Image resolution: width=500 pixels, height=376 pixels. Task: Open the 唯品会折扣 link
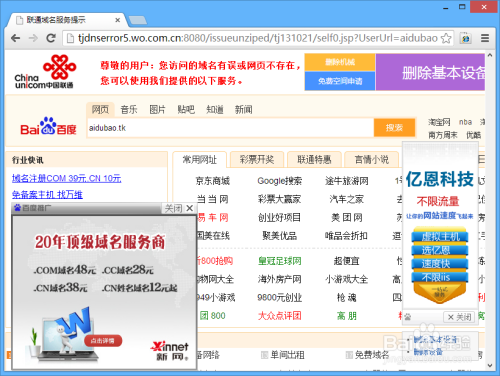point(347,236)
